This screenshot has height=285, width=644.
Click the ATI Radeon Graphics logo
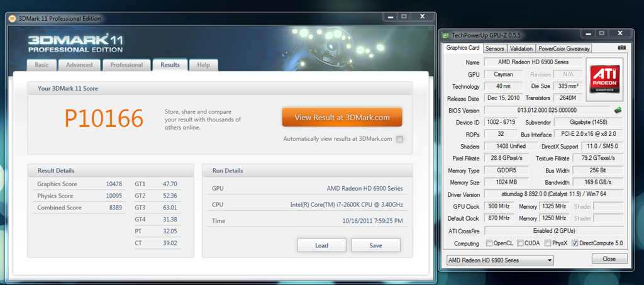[x=604, y=79]
